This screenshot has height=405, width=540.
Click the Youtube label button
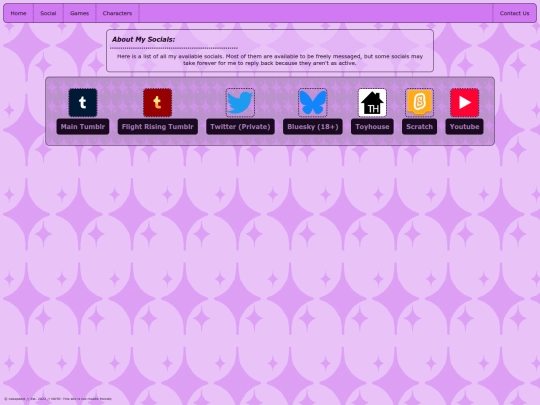pos(465,127)
